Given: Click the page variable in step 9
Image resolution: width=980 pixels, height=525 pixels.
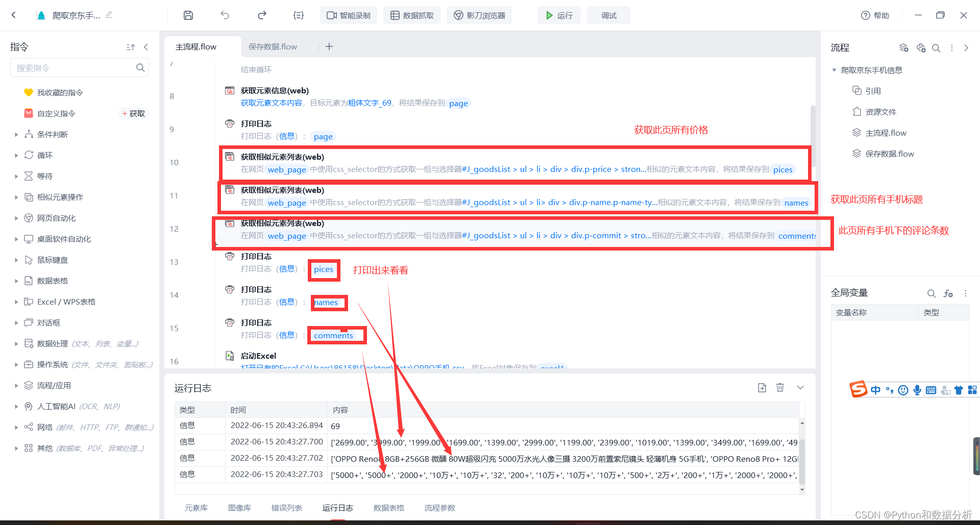Looking at the screenshot, I should [323, 136].
